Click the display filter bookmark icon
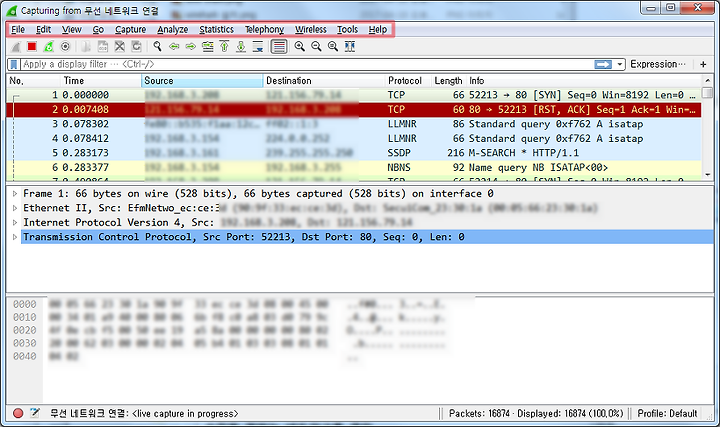Viewport: 720px width, 427px height. tap(15, 64)
